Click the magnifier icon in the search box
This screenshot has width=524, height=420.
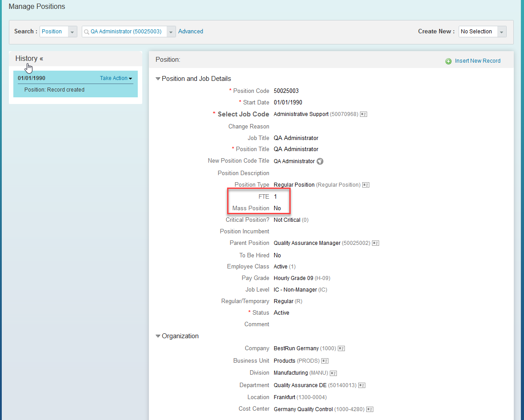click(87, 32)
